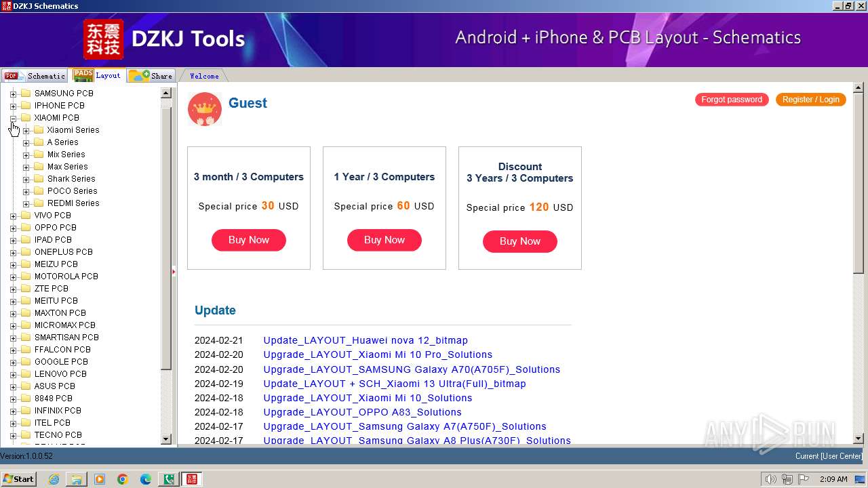Open SAMSUNG Galaxy A70(A705F) Solutions link
Viewport: 868px width, 488px height.
point(412,369)
